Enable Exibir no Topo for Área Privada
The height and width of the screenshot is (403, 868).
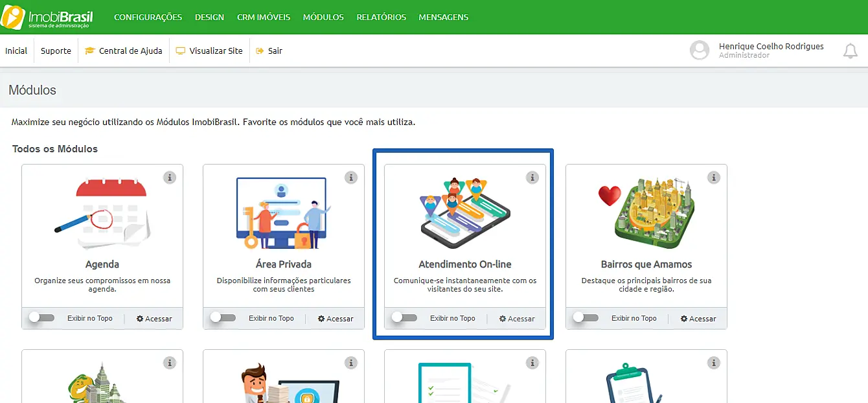pyautogui.click(x=223, y=318)
